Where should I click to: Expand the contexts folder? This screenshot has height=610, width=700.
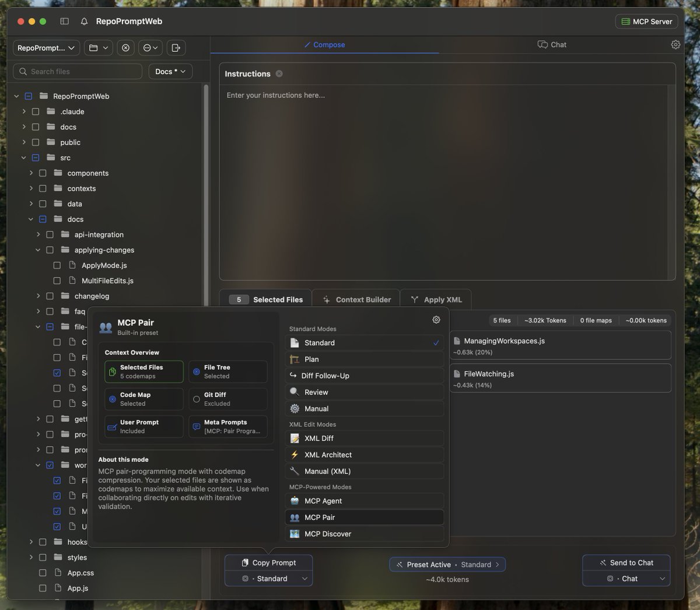[31, 188]
